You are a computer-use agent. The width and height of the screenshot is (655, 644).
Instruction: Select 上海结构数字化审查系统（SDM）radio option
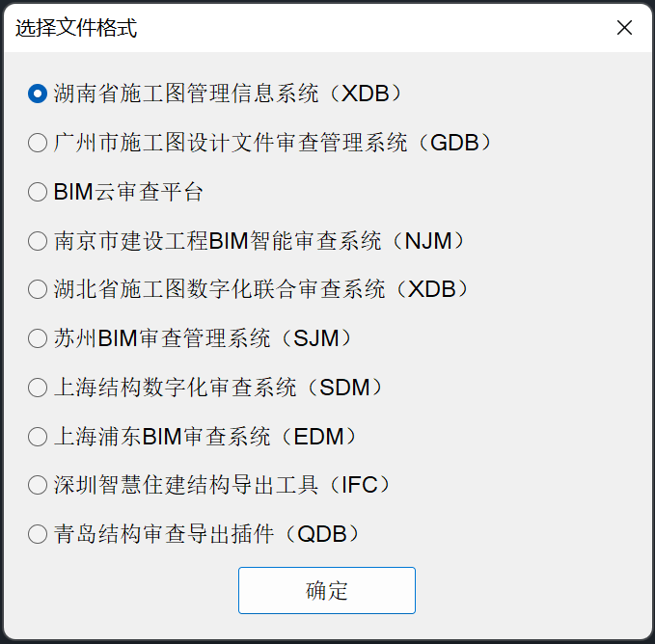(x=38, y=388)
